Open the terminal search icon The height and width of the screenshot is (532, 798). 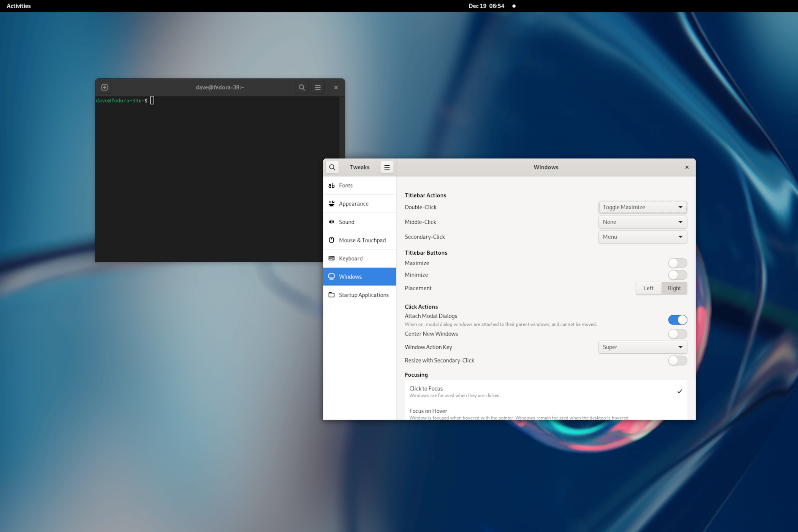302,87
